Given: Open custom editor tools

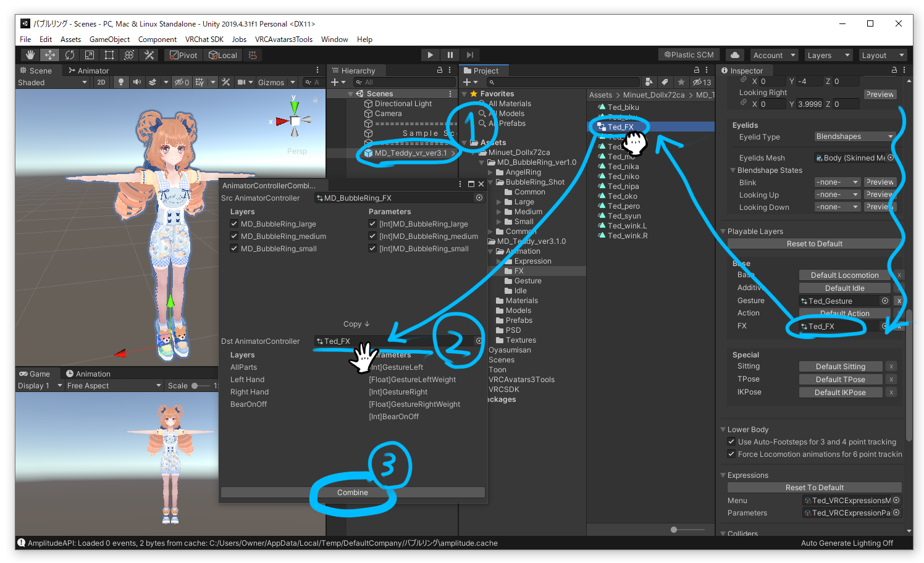Looking at the screenshot, I should [149, 55].
